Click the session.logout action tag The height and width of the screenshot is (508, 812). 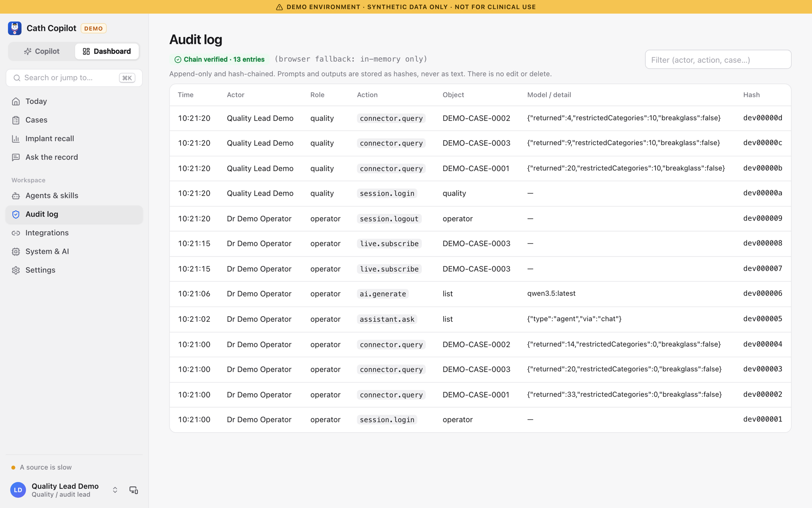coord(389,219)
